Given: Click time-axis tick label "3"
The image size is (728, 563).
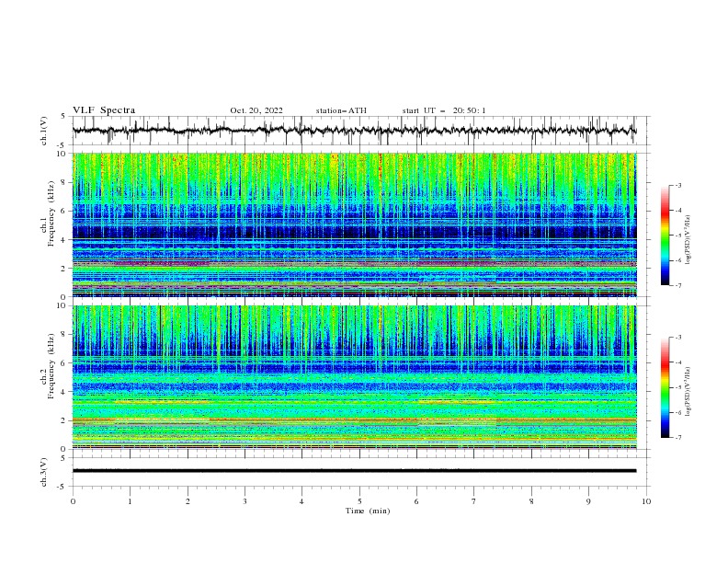Looking at the screenshot, I should click(245, 501).
